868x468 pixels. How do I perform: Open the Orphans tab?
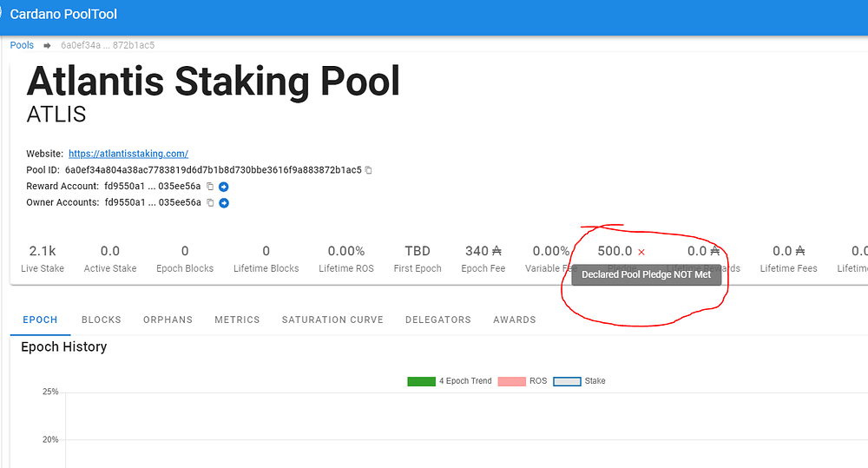168,320
